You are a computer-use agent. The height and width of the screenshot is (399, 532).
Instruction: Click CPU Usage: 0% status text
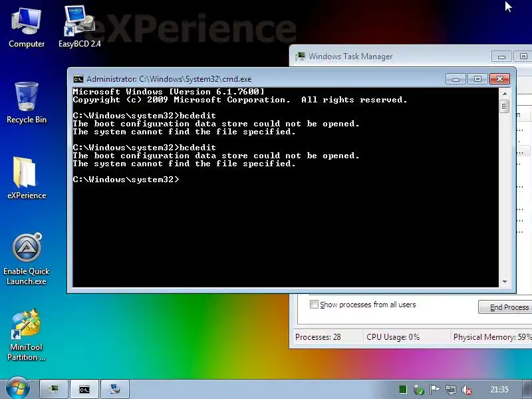tap(393, 337)
